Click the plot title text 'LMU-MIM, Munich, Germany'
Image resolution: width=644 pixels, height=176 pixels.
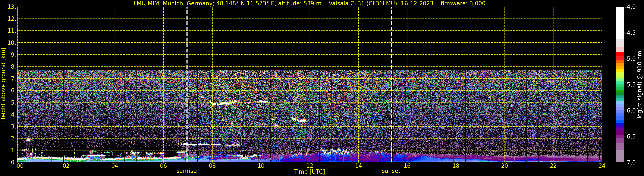[x=173, y=3]
